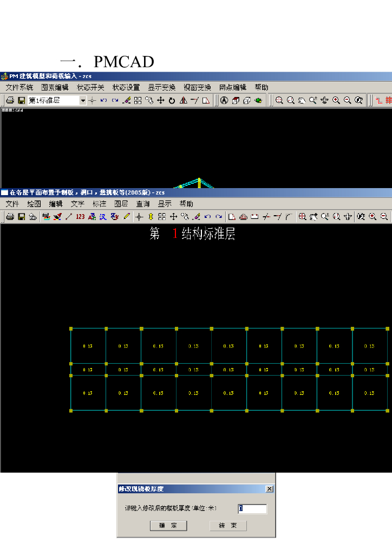Open the 第1标准层 dropdown arrow

[x=83, y=100]
